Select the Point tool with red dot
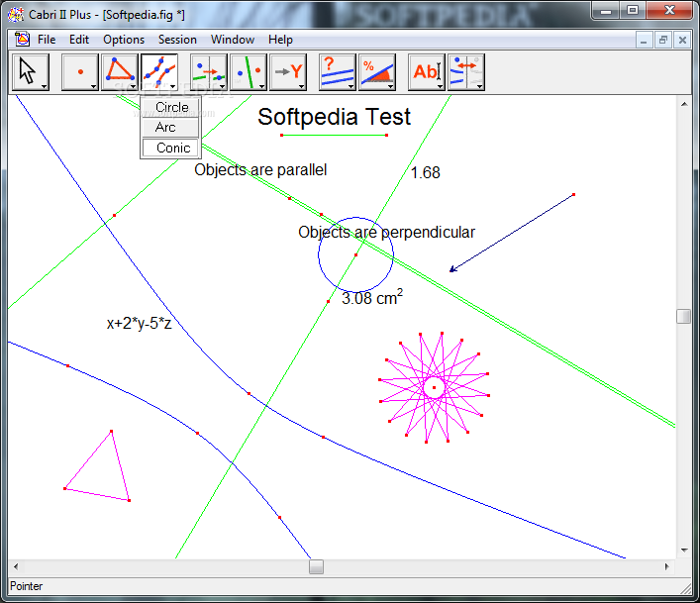The height and width of the screenshot is (603, 700). point(80,72)
